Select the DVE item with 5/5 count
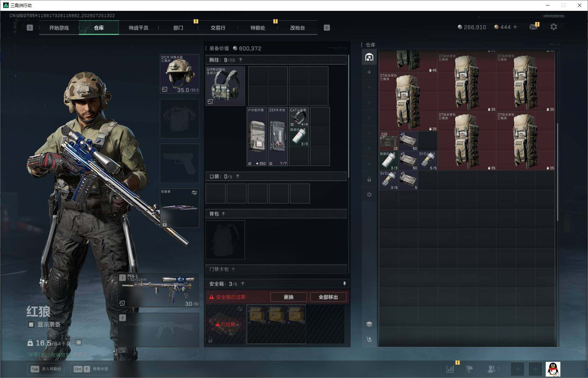This screenshot has width=588, height=378. point(428,161)
